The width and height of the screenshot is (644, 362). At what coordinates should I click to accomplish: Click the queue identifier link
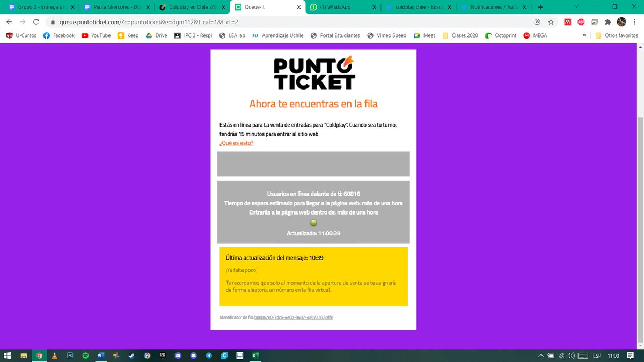294,317
